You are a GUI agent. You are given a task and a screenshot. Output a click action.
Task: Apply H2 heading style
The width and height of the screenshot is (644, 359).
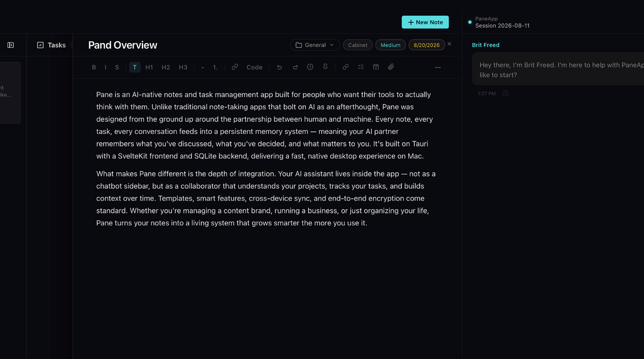166,67
